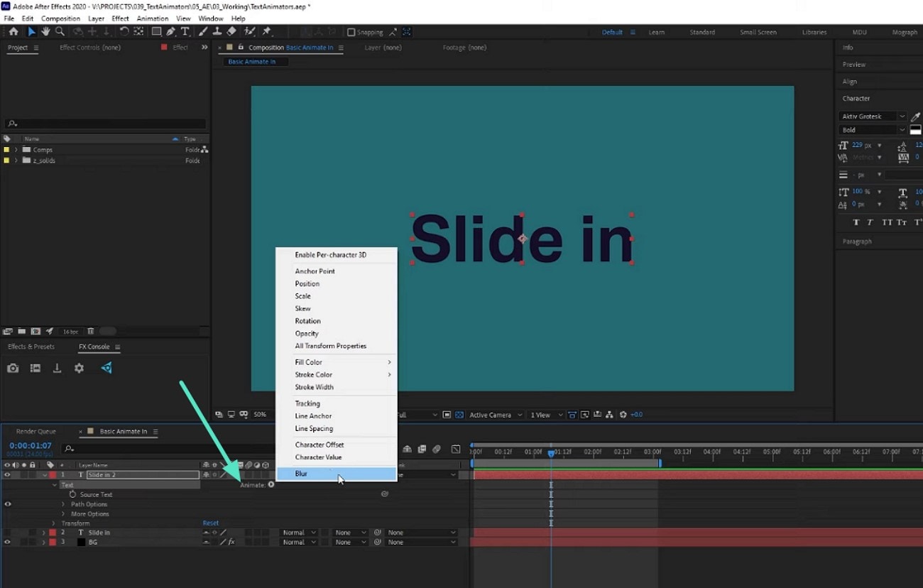Open the 1 View layout dropdown

click(x=545, y=415)
